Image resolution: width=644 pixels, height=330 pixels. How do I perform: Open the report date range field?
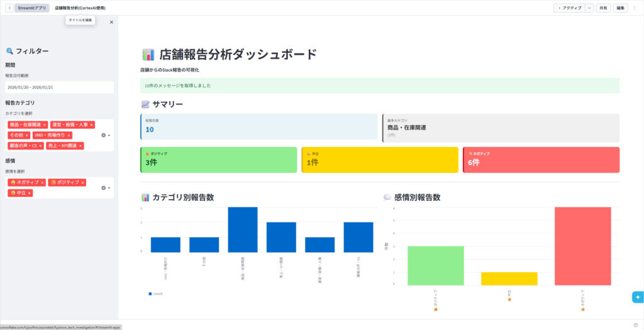click(59, 87)
